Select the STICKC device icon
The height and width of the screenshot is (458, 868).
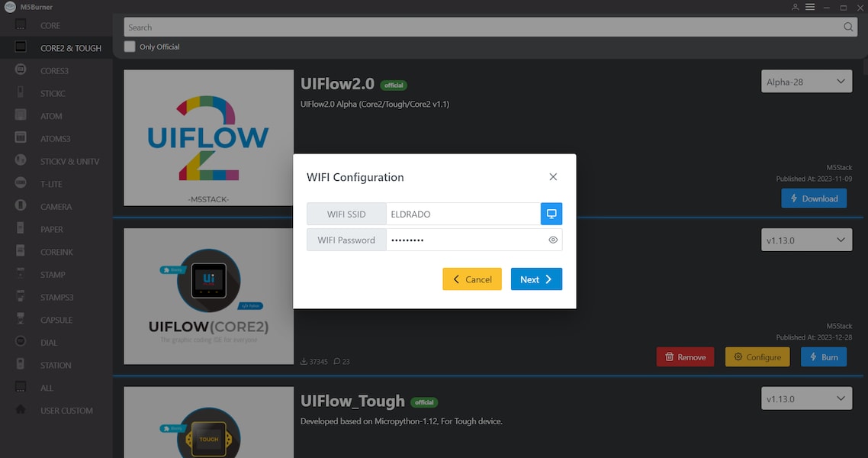pos(21,92)
